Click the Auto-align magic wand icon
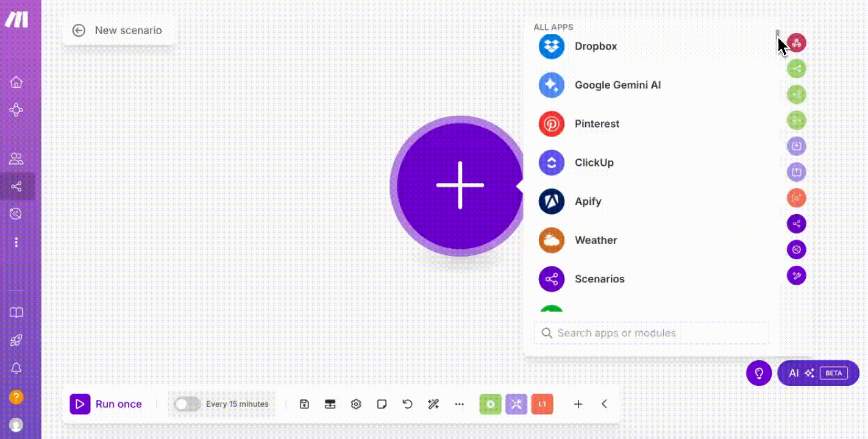Image resolution: width=868 pixels, height=439 pixels. 433,404
